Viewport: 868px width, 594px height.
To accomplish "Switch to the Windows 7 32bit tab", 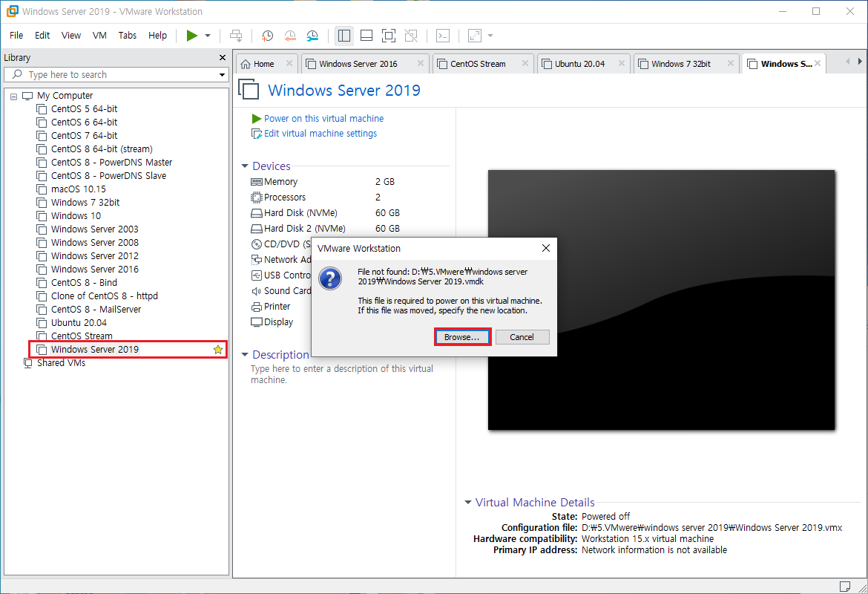I will 681,64.
